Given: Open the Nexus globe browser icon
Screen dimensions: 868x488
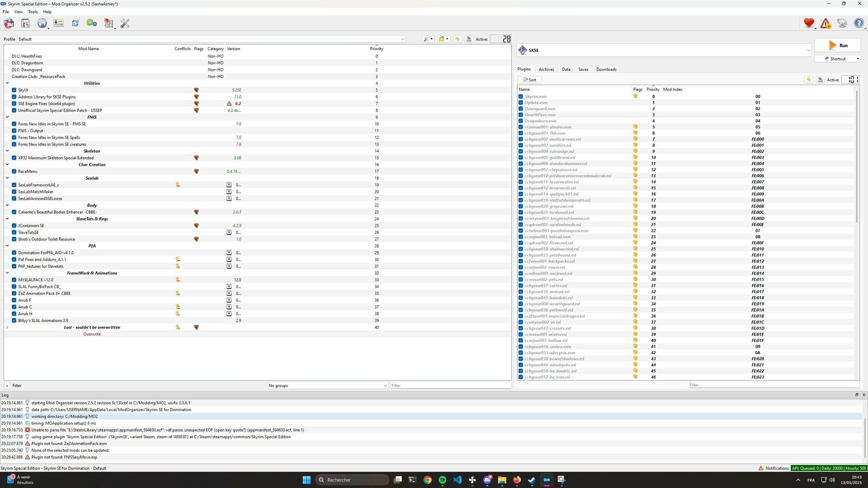Looking at the screenshot, I should tap(42, 23).
